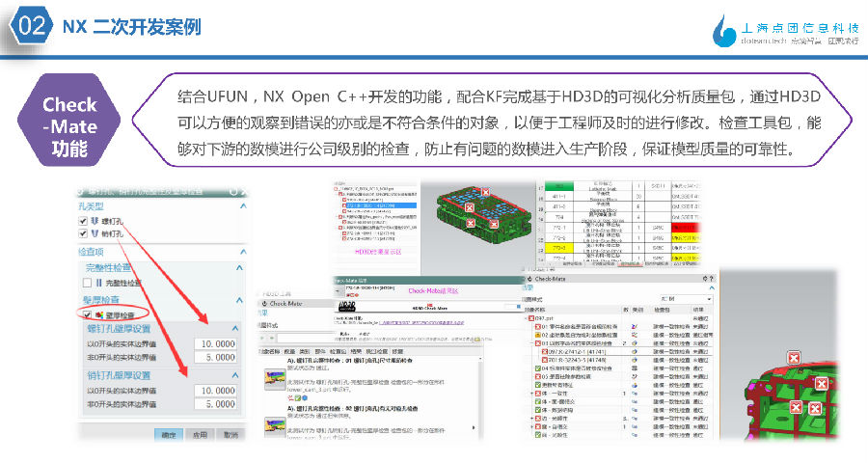Click the first 10.0000 field under 螺钉孔壁厚设置

tap(214, 343)
